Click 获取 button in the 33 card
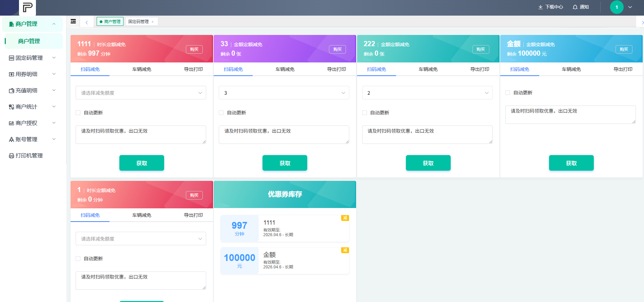This screenshot has height=302, width=644. click(285, 163)
